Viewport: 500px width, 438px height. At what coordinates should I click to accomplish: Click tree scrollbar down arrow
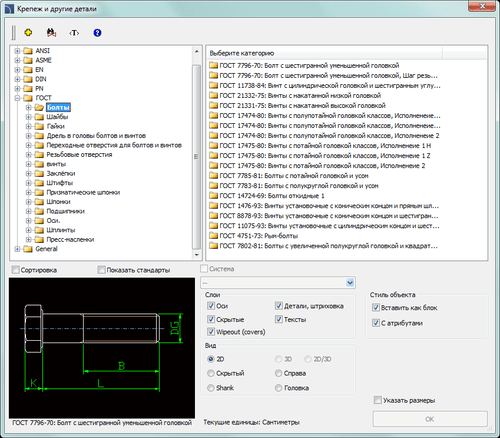coord(197,255)
